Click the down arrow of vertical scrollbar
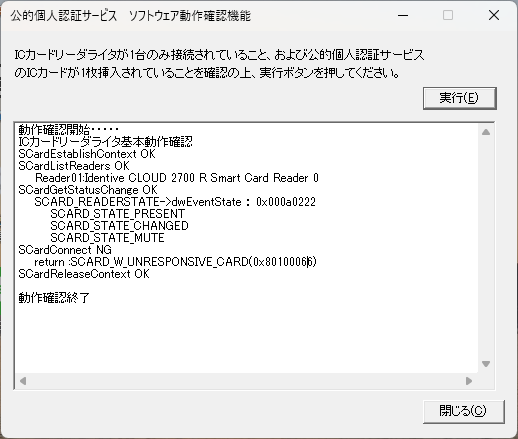The height and width of the screenshot is (439, 518). (x=486, y=364)
